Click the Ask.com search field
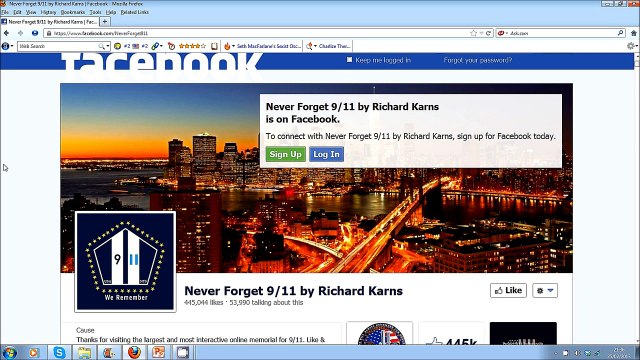This screenshot has height=360, width=640. point(562,33)
